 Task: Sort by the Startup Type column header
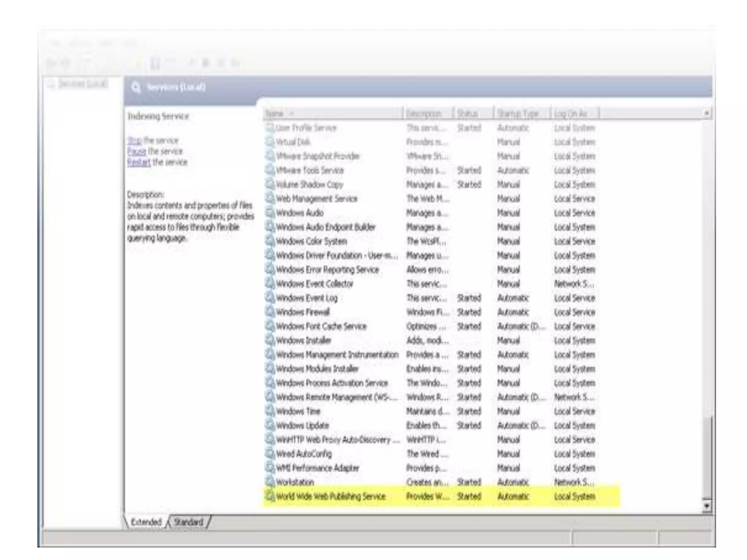518,114
